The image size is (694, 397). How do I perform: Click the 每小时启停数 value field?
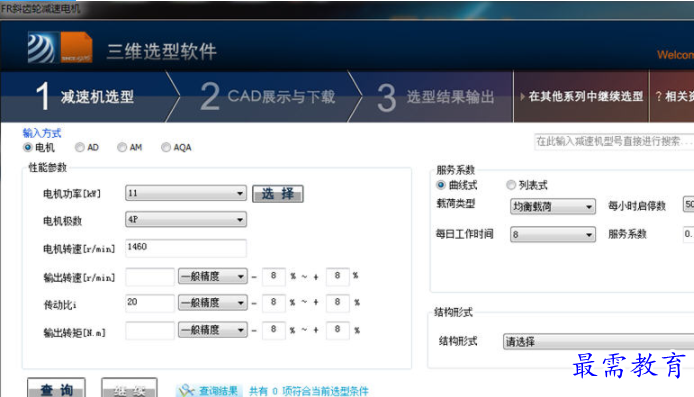pos(688,204)
